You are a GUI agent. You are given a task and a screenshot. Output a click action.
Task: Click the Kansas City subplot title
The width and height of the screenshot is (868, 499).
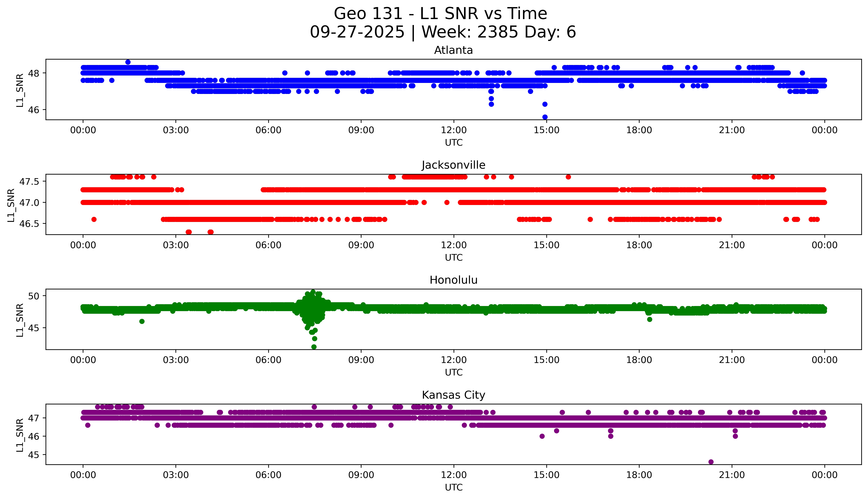coord(453,395)
